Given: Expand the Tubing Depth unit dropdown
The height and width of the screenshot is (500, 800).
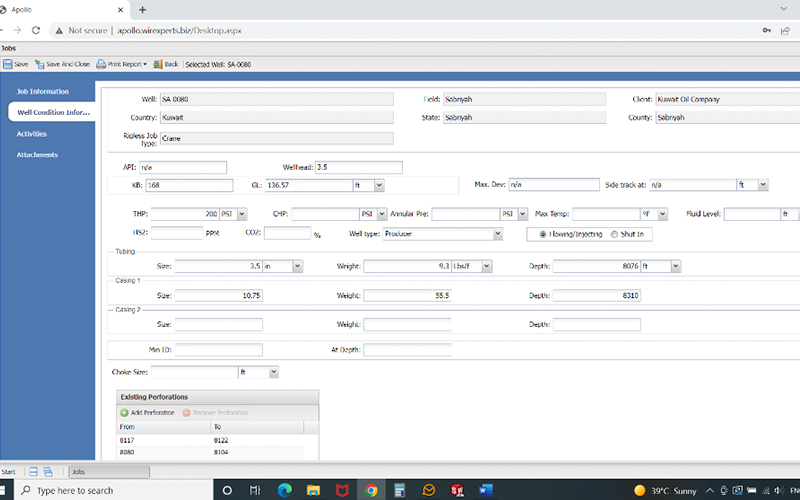Looking at the screenshot, I should click(676, 266).
